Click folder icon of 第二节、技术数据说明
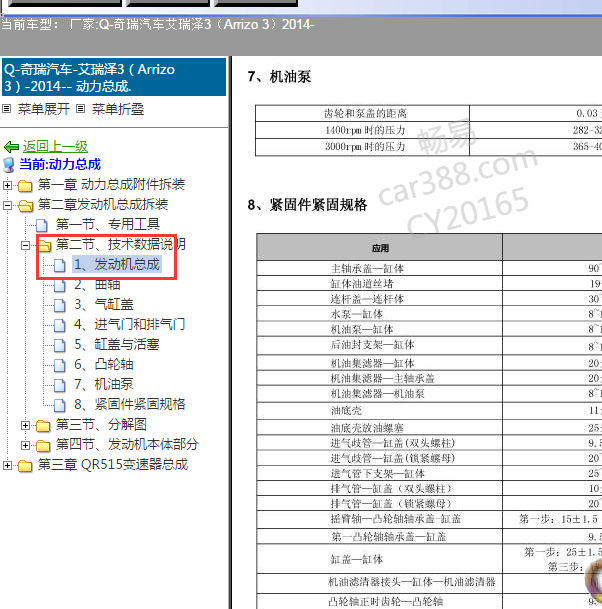This screenshot has height=609, width=602. click(44, 245)
